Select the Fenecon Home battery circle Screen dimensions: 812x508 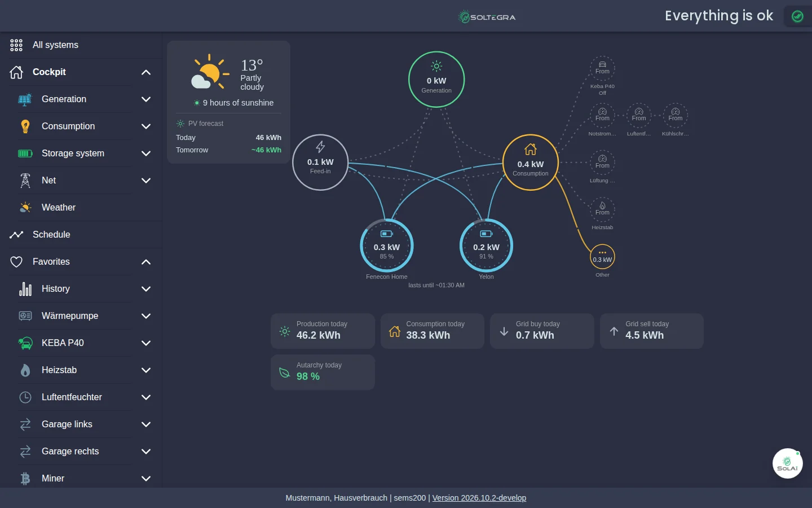coord(387,246)
